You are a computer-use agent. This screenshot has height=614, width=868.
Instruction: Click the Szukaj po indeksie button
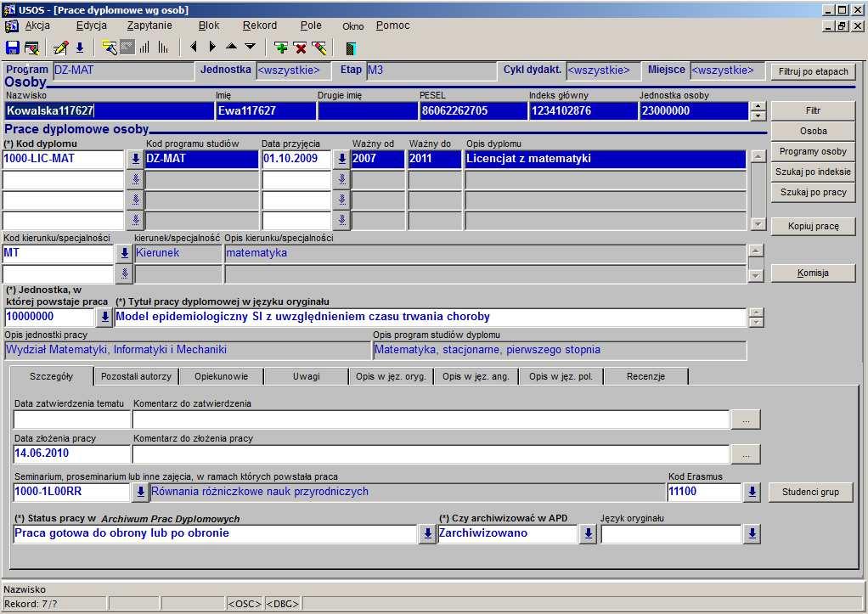point(813,172)
